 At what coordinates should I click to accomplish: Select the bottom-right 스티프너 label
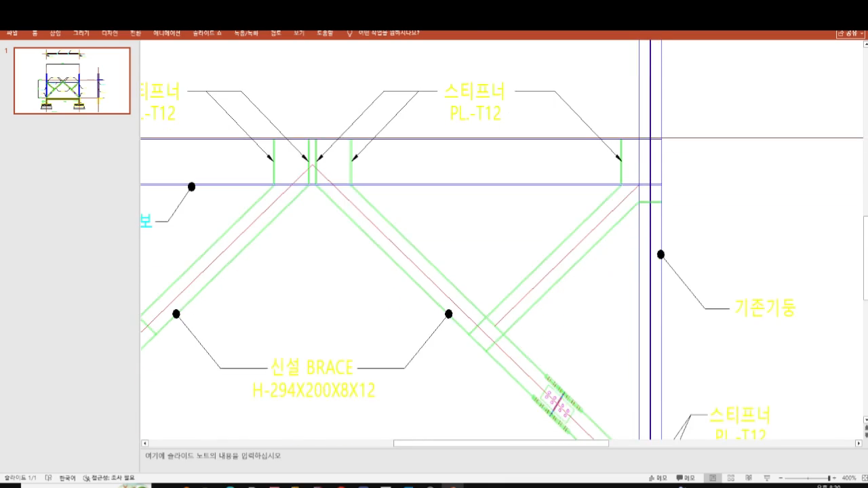[740, 414]
